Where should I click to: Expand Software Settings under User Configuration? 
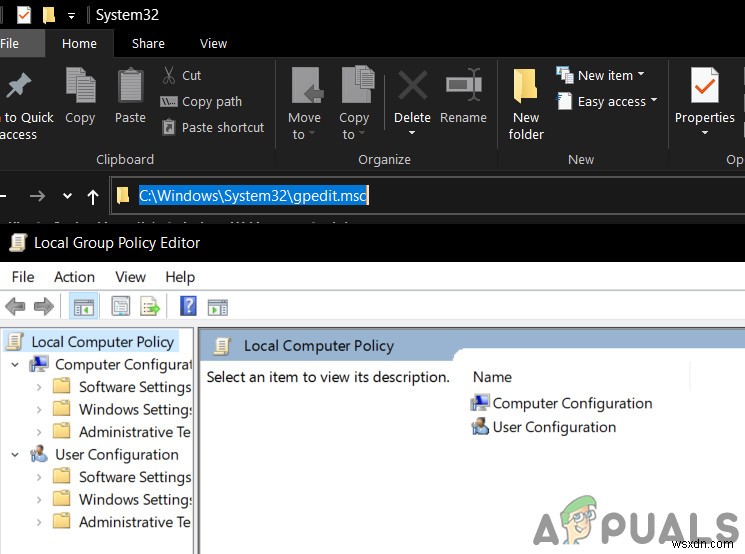click(x=39, y=477)
